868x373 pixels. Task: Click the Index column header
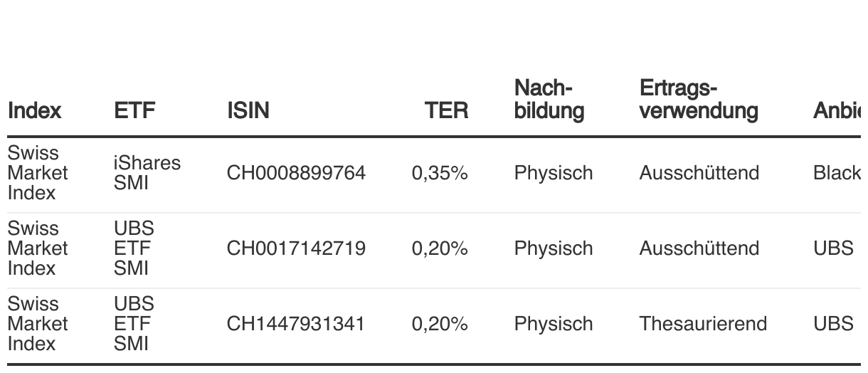(x=34, y=110)
